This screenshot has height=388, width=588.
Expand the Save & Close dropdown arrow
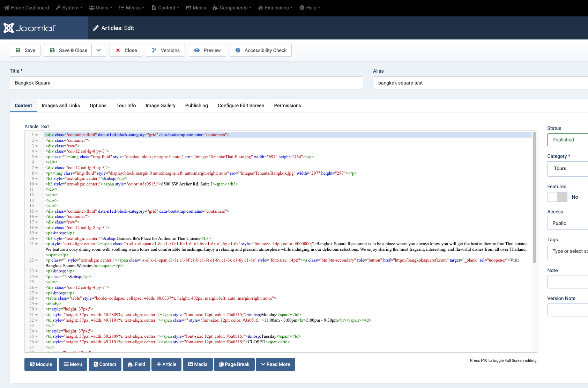click(99, 50)
